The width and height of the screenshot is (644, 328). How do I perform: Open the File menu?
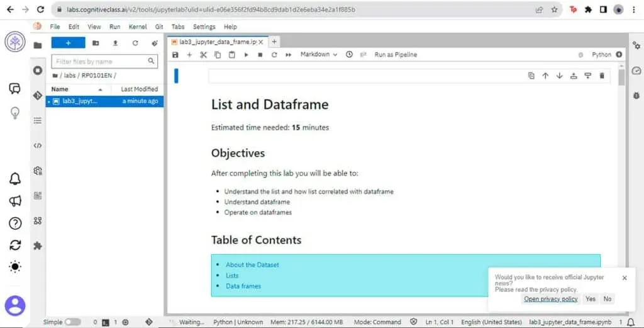coord(55,26)
